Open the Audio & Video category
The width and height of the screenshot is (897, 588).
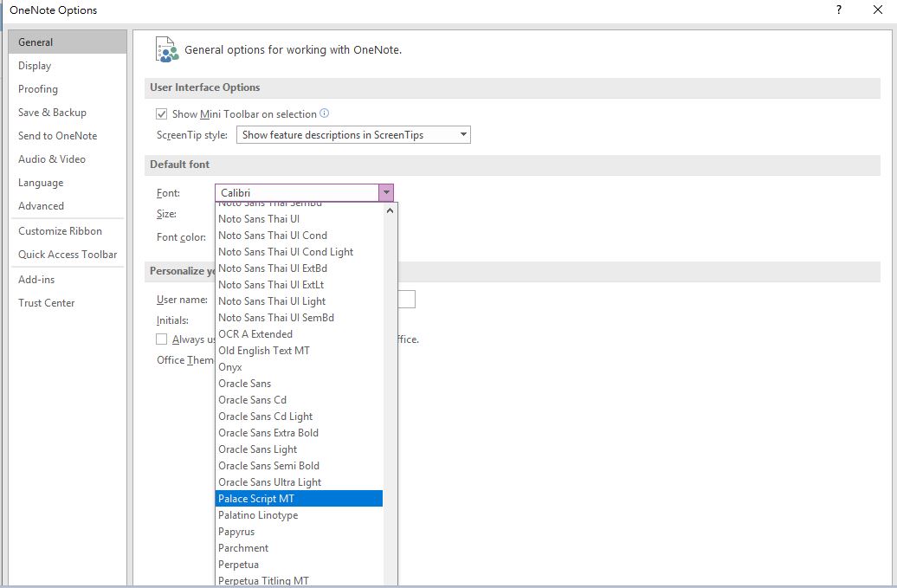coord(68,159)
